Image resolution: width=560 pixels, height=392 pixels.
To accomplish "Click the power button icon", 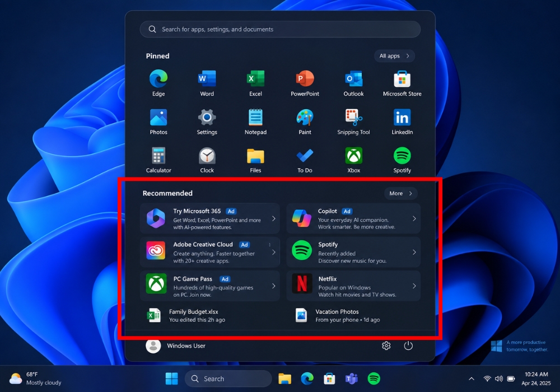I will [408, 346].
